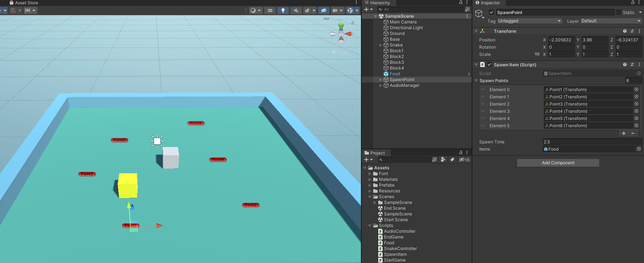The height and width of the screenshot is (263, 644).
Task: Open Spawn Item script more options
Action: [x=639, y=65]
